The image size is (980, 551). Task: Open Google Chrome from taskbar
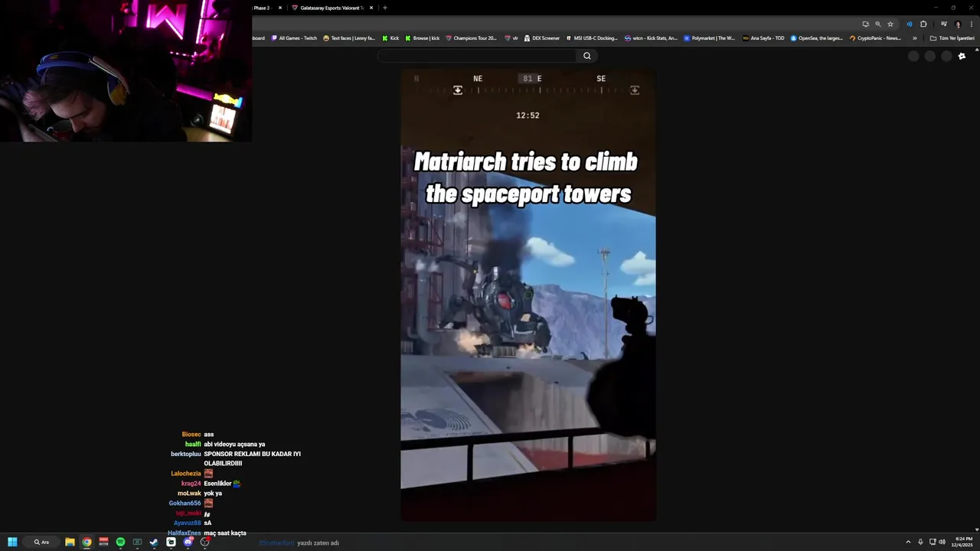tap(87, 542)
